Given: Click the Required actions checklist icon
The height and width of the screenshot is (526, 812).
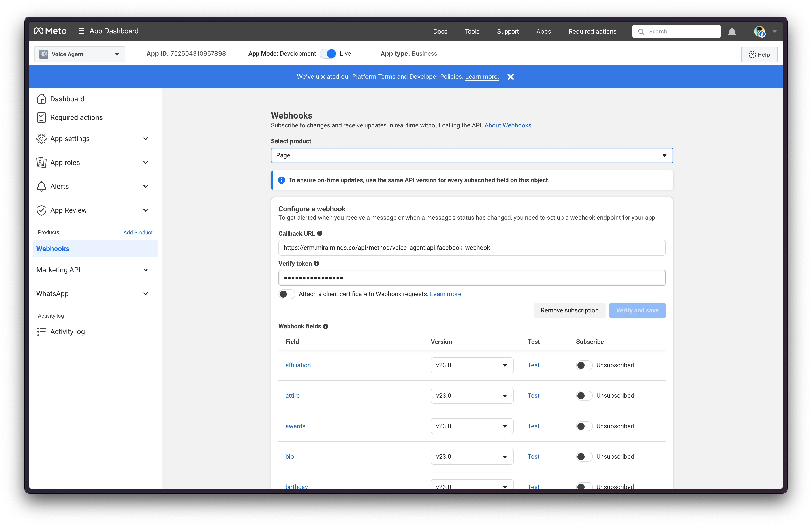Looking at the screenshot, I should pos(41,117).
